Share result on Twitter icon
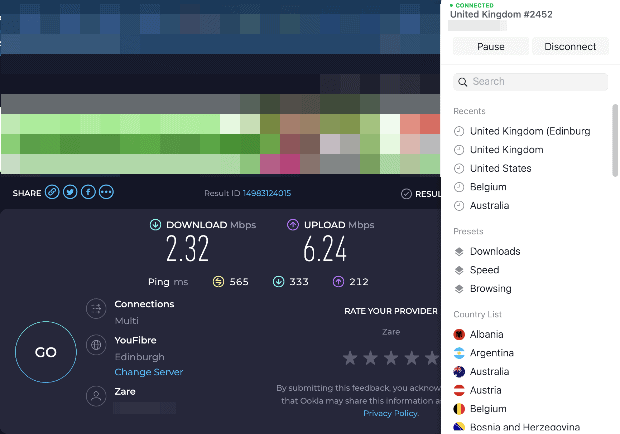The width and height of the screenshot is (620, 434). [x=70, y=192]
